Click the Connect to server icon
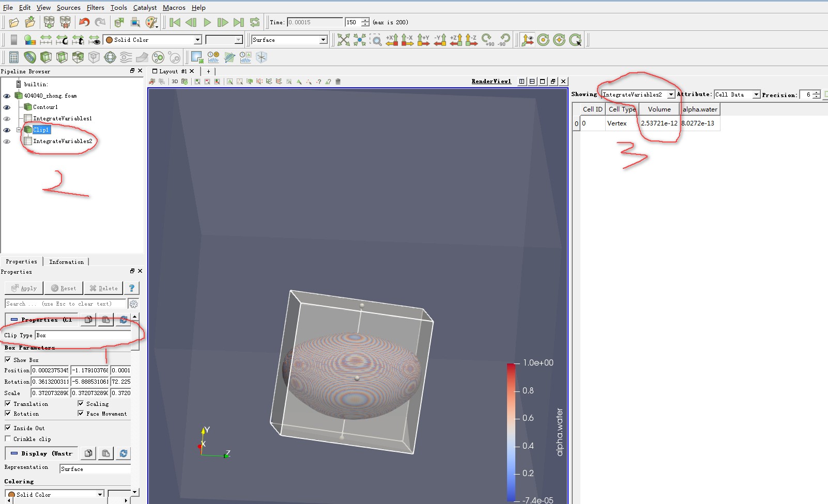 [49, 22]
